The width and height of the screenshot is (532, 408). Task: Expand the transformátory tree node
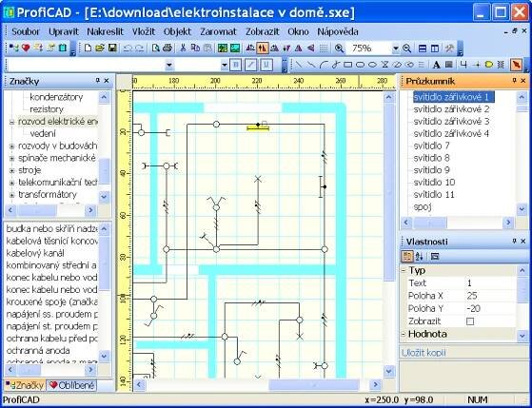click(11, 195)
